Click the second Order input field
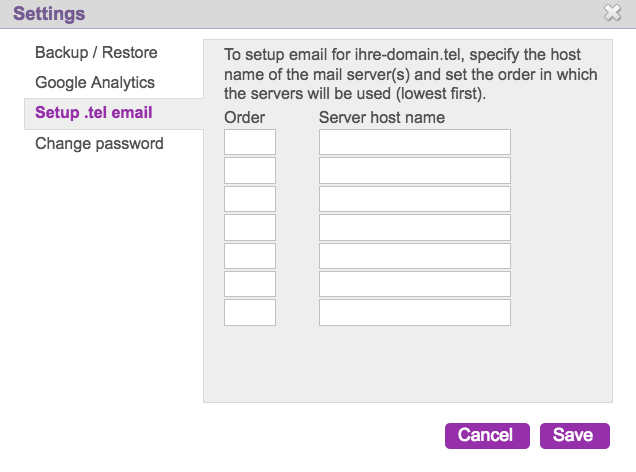 [250, 170]
